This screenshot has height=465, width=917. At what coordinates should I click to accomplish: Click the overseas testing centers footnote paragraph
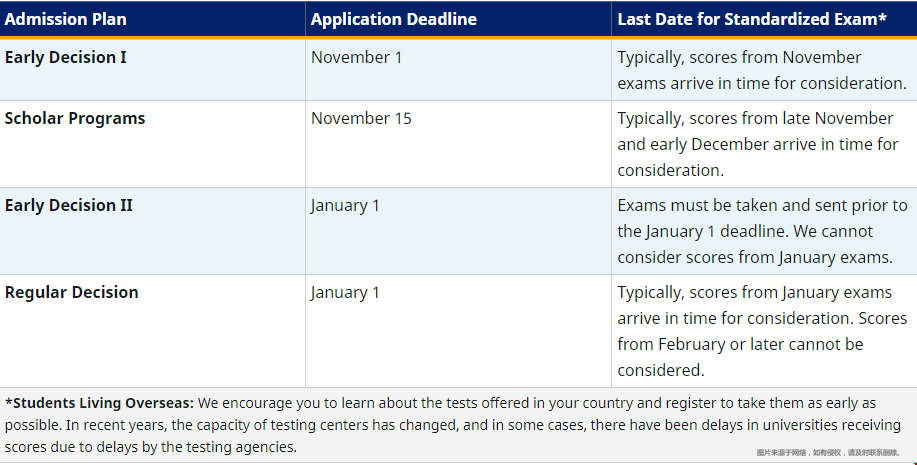click(x=453, y=425)
